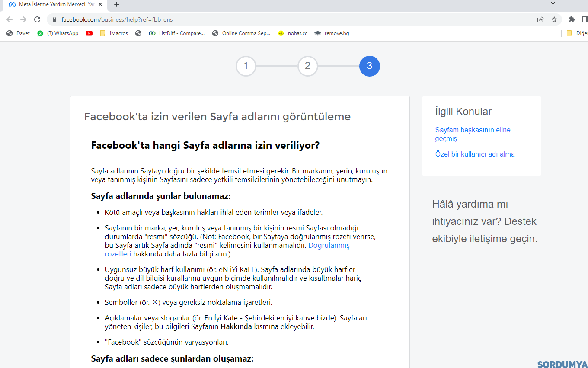Go back to the previous page

[10, 19]
